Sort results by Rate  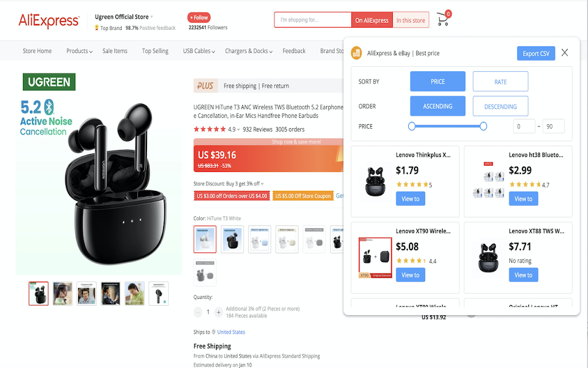(x=500, y=82)
